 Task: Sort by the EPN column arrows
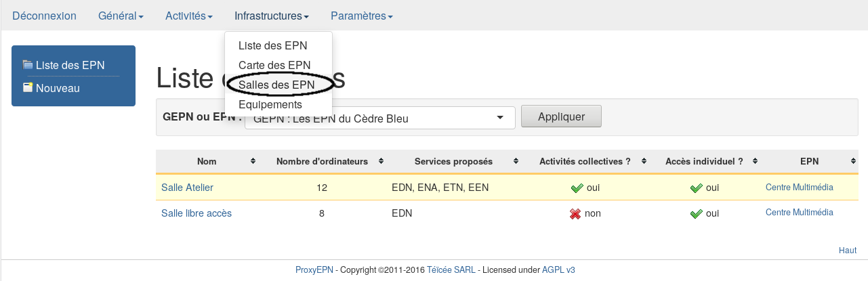pos(853,161)
